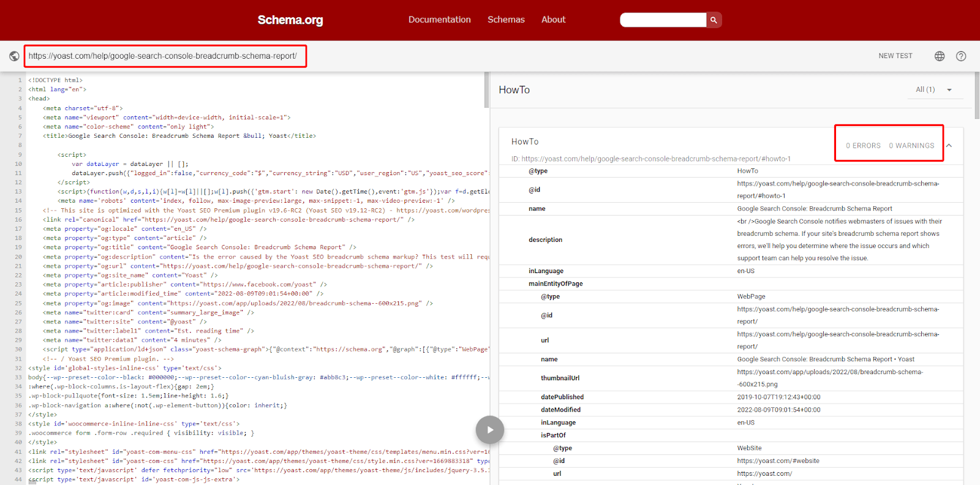Click code line 7 title tag
980x485 pixels.
pyautogui.click(x=179, y=136)
